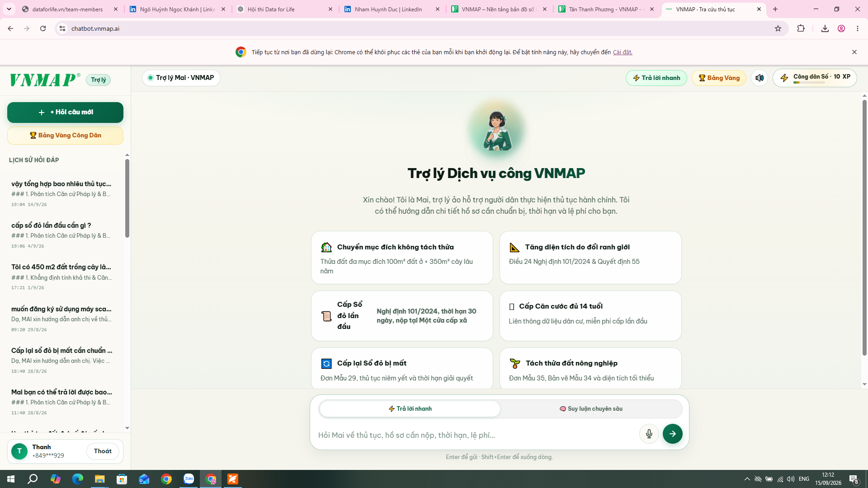Bookmark this page with the star icon

coord(778,28)
